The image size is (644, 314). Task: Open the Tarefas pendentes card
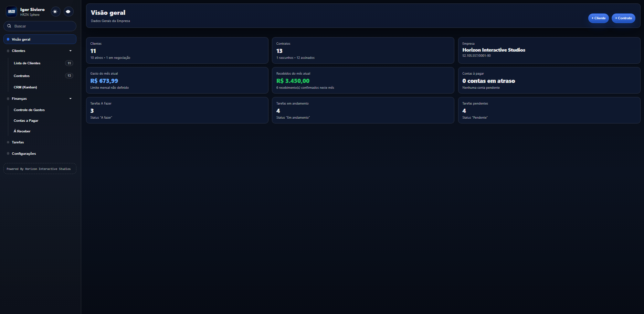click(x=549, y=110)
